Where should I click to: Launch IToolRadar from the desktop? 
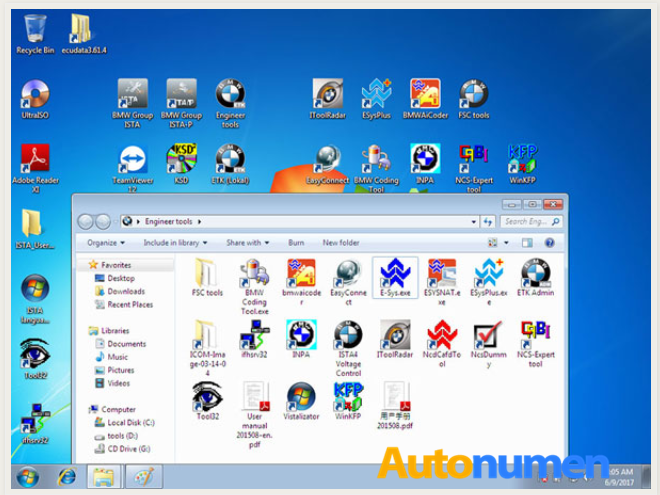[328, 99]
